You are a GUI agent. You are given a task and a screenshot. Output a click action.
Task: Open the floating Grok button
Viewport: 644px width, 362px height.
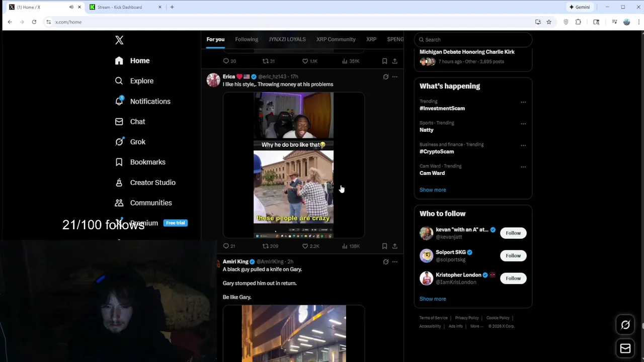pyautogui.click(x=625, y=325)
